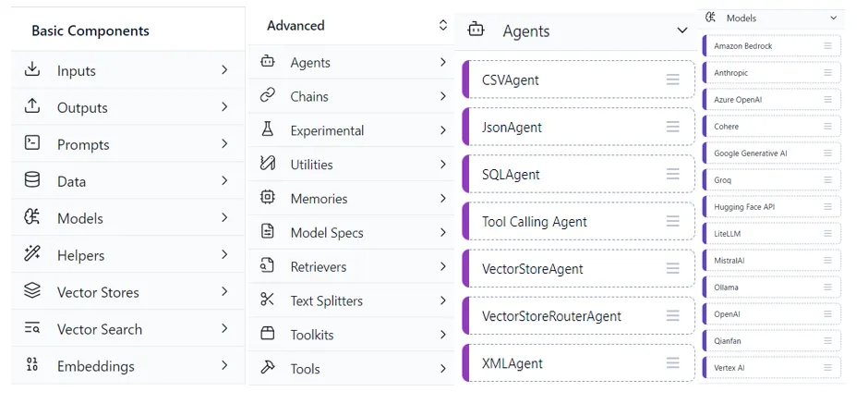
Task: Click the Prompts terminal icon
Action: coord(32,143)
